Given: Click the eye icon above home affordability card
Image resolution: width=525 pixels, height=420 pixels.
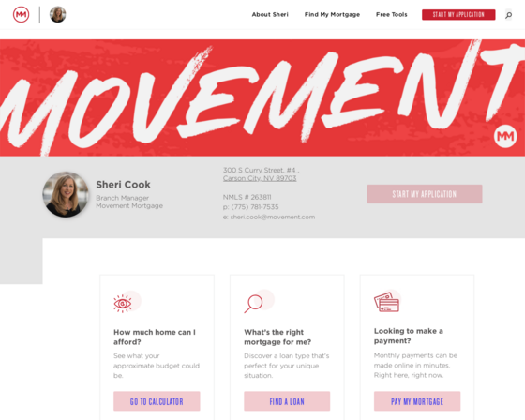Looking at the screenshot, I should 123,304.
